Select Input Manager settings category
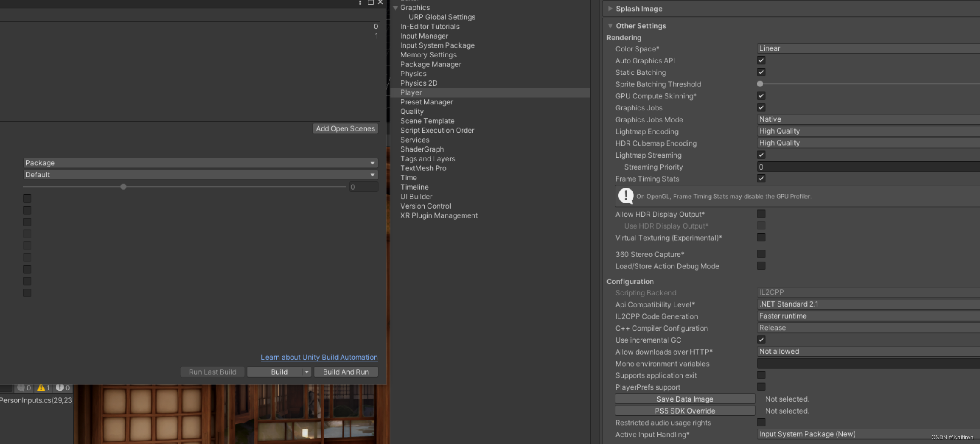This screenshot has width=980, height=444. click(x=424, y=36)
